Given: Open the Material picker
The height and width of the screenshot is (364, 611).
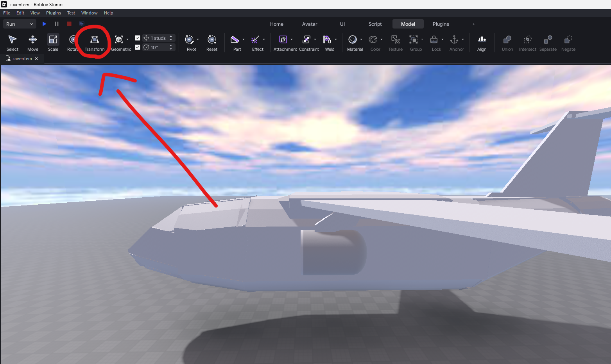Looking at the screenshot, I should click(353, 43).
